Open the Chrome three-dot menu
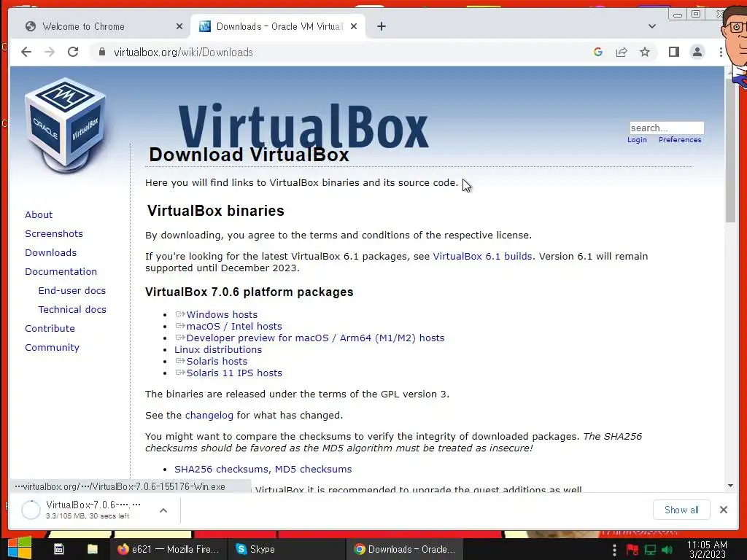Screen dimensions: 747x560 pyautogui.click(x=721, y=52)
